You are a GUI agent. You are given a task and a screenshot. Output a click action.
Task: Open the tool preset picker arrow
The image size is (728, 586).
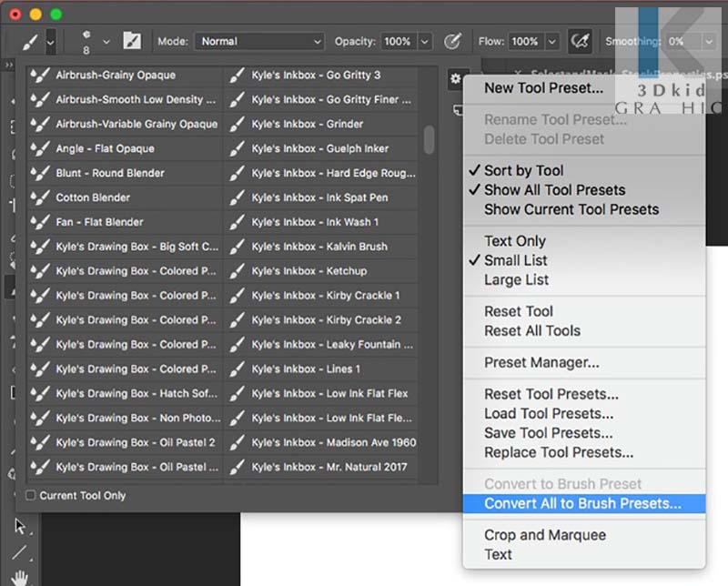pyautogui.click(x=51, y=42)
